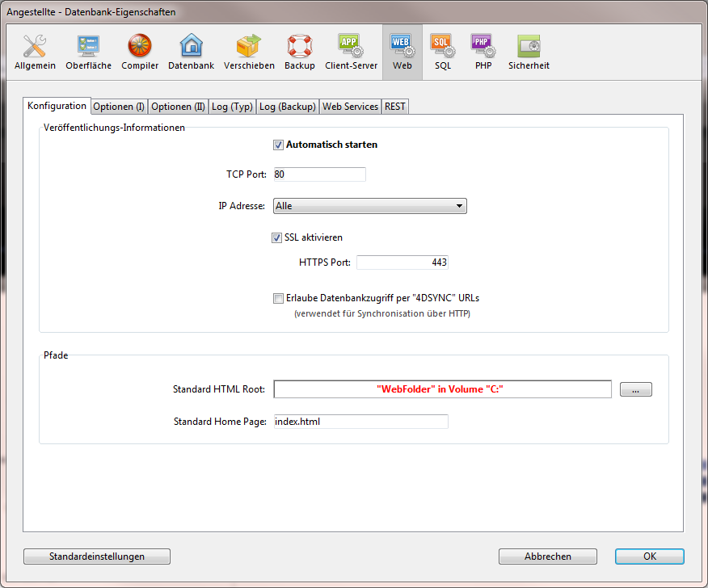
Task: Select the Web settings icon
Action: coord(402,52)
